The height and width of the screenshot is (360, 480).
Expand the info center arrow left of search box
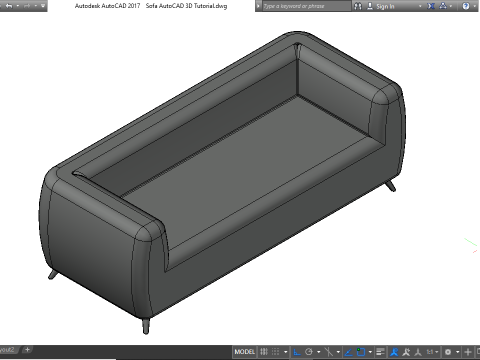pyautogui.click(x=258, y=6)
